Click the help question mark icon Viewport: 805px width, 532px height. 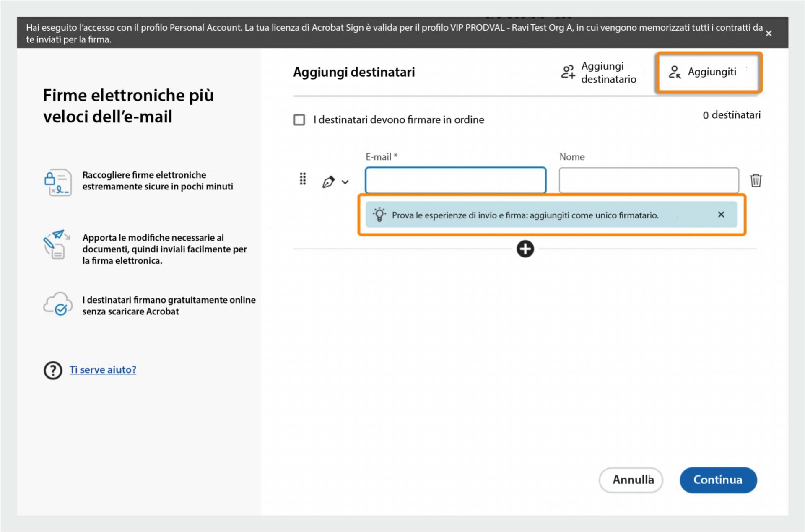click(x=53, y=370)
